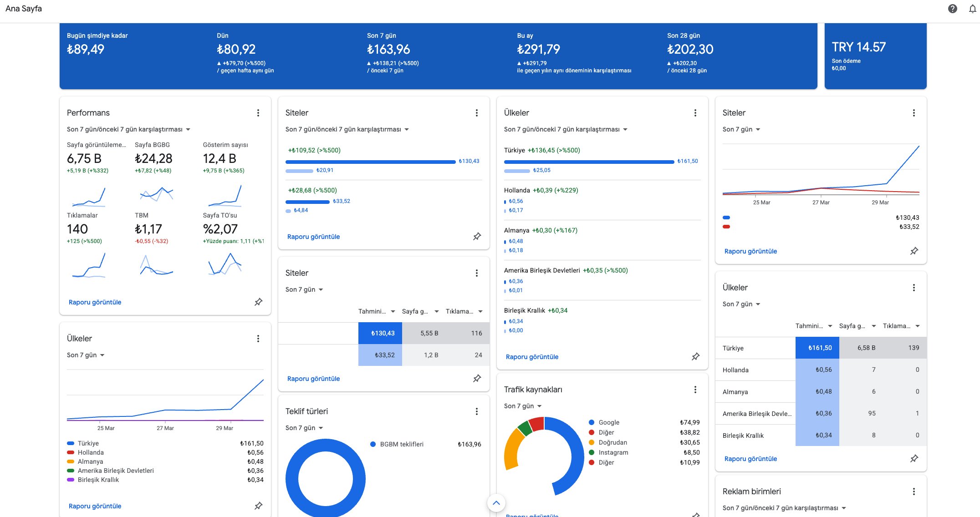The height and width of the screenshot is (517, 980).
Task: Expand Trafik kaynakları Son 7 gün dropdown
Action: click(x=523, y=406)
